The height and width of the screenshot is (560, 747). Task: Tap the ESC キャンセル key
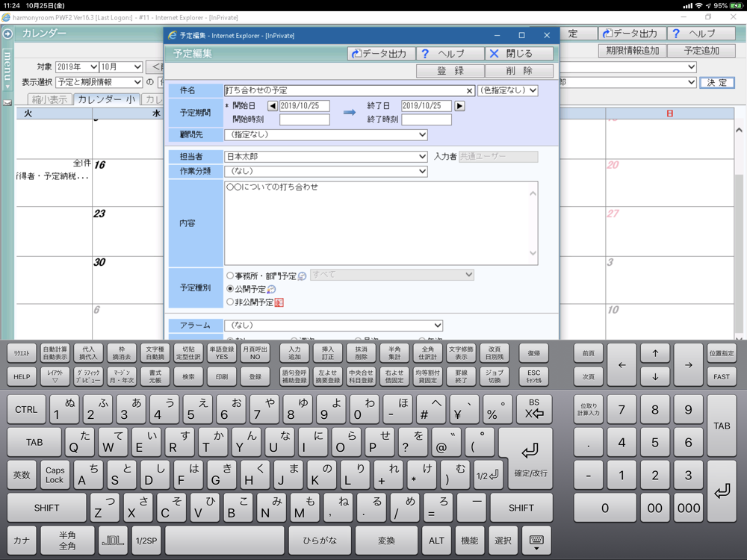point(533,376)
